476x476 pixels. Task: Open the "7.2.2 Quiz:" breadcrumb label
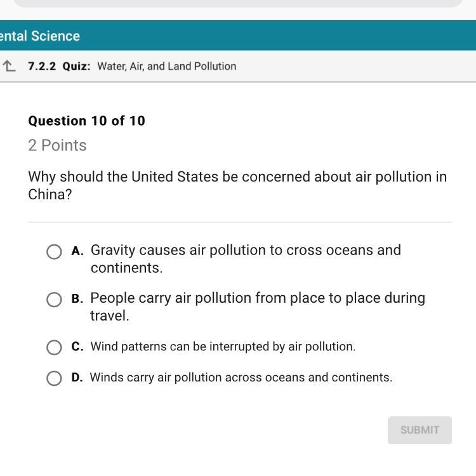pos(60,66)
